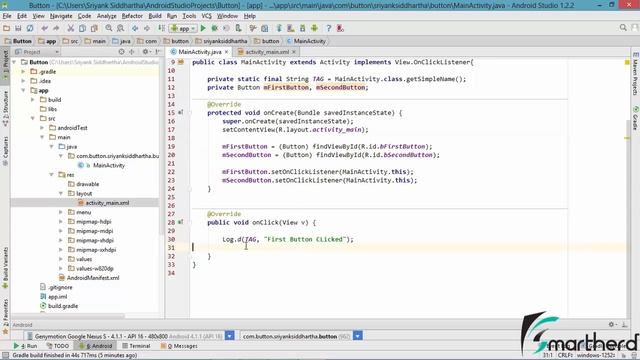Open the Project view selector dropdown
Viewport: 640px width, 360px height.
pos(37,52)
